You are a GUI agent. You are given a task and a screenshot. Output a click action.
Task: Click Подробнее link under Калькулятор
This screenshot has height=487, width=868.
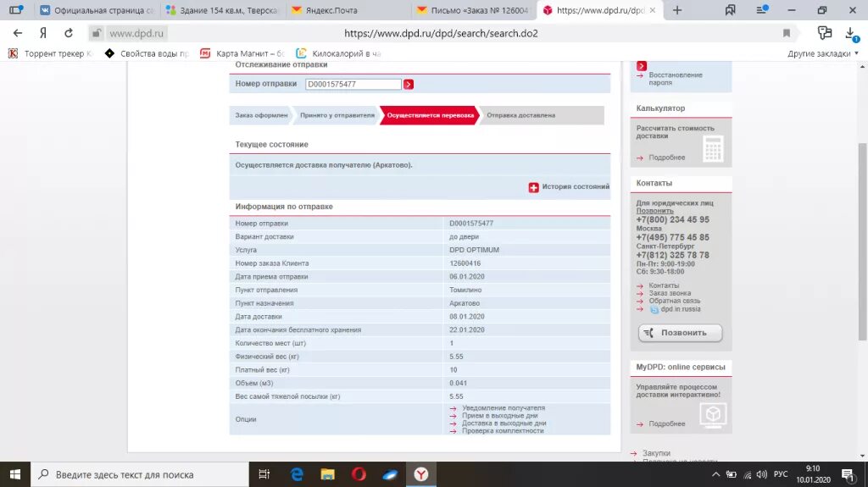pos(666,158)
